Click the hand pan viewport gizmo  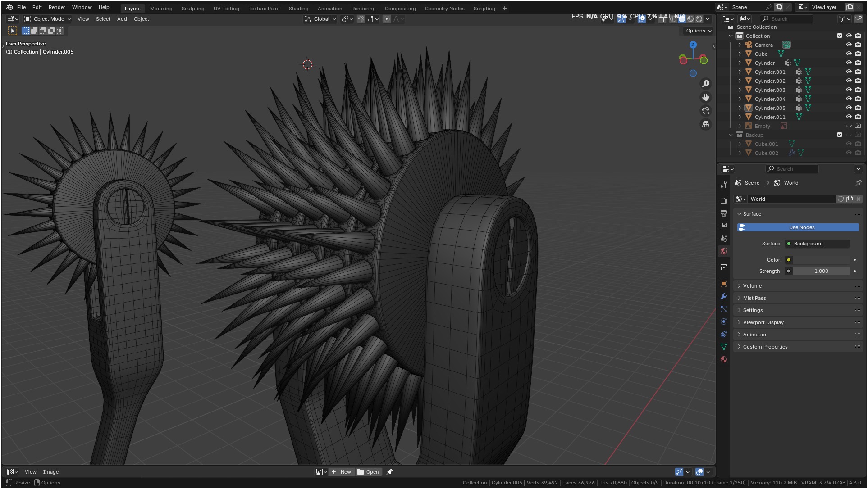706,97
